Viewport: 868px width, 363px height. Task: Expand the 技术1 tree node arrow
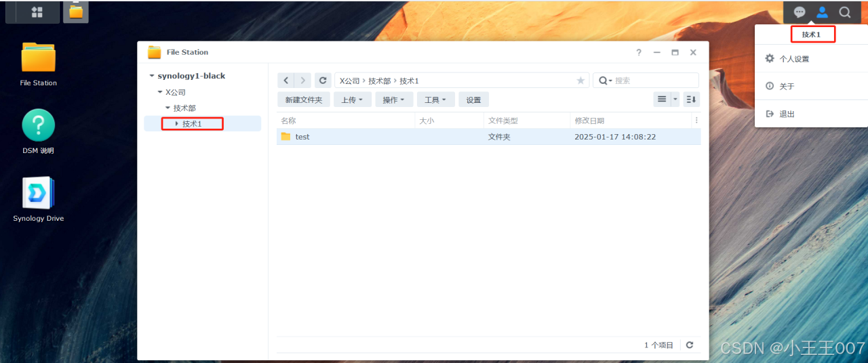(176, 124)
